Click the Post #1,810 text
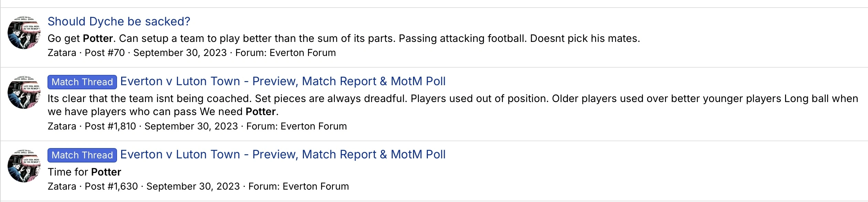The image size is (868, 202). [x=110, y=126]
